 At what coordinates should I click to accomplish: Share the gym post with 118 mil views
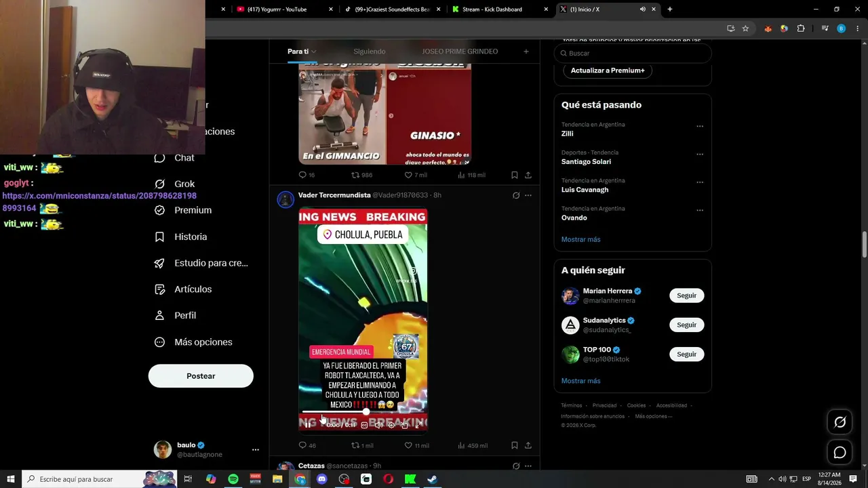528,175
